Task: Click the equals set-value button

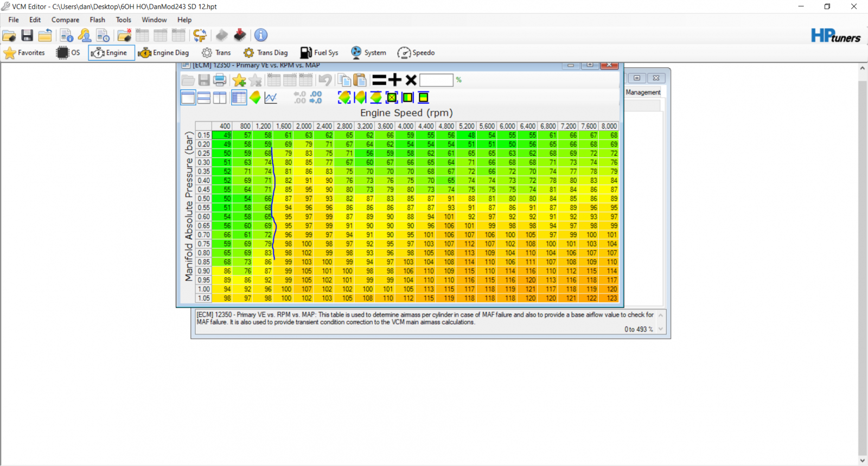Action: point(379,80)
